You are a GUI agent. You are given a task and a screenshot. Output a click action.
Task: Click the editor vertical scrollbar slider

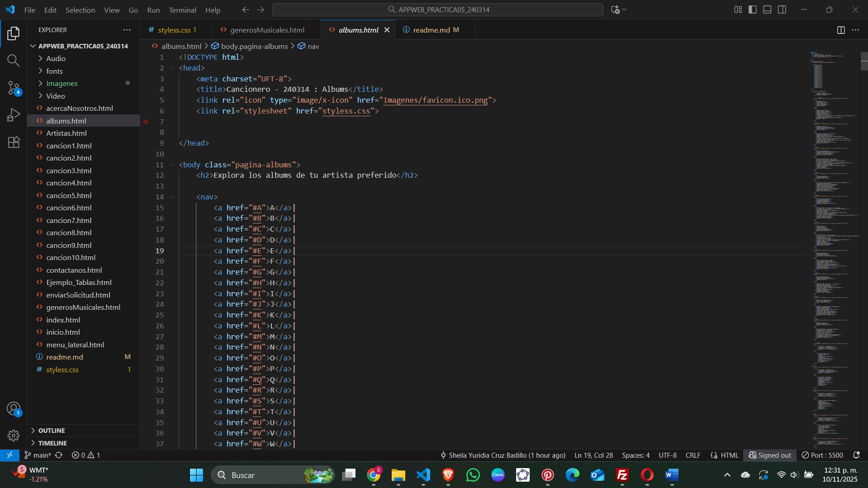pyautogui.click(x=864, y=61)
